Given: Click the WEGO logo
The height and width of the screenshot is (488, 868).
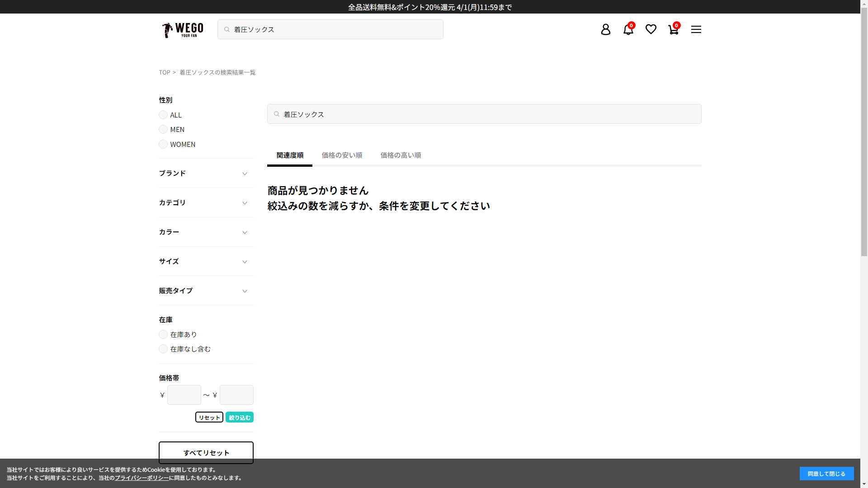Looking at the screenshot, I should pos(183,30).
